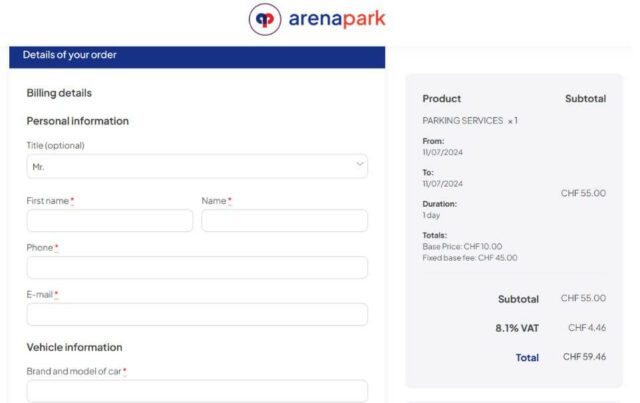The image size is (640, 403).
Task: Click the Duration 1 day value
Action: click(x=431, y=215)
